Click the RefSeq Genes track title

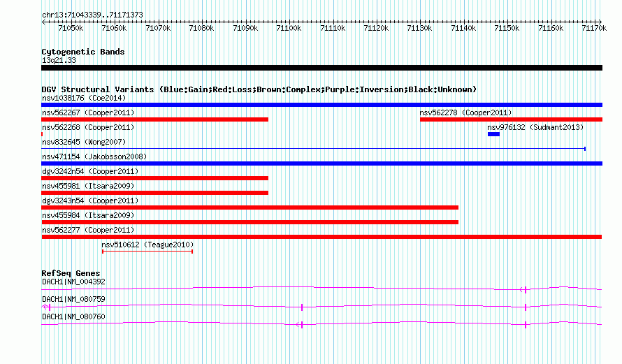[71, 273]
